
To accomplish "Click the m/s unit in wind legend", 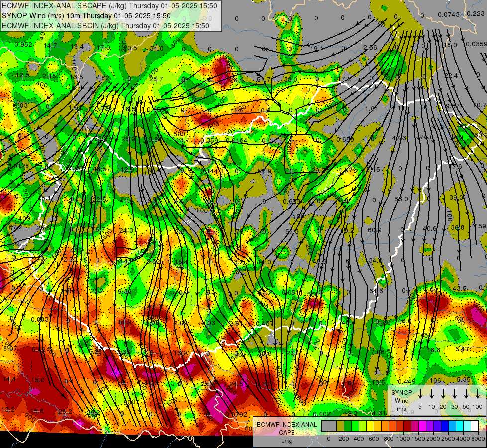I will coord(401,409).
